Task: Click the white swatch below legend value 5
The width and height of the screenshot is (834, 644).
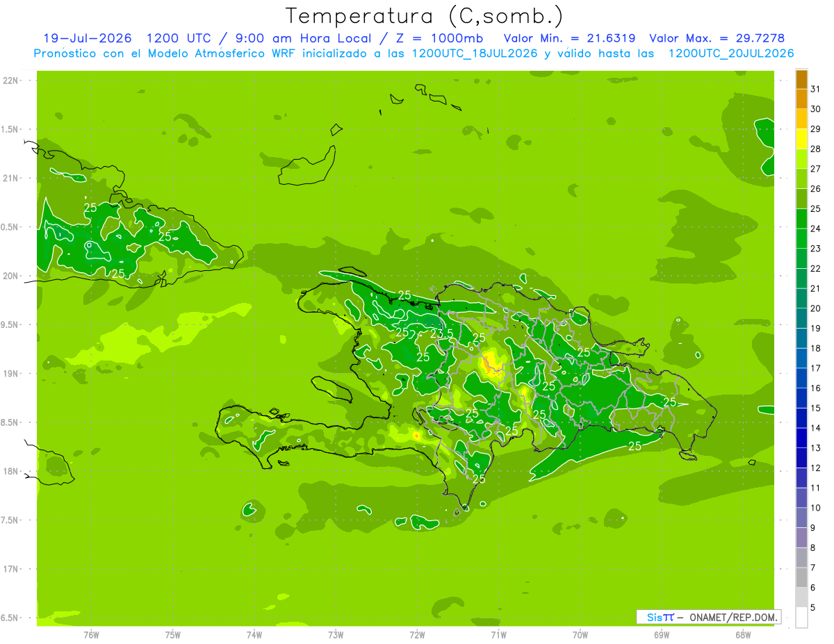Action: point(801,617)
